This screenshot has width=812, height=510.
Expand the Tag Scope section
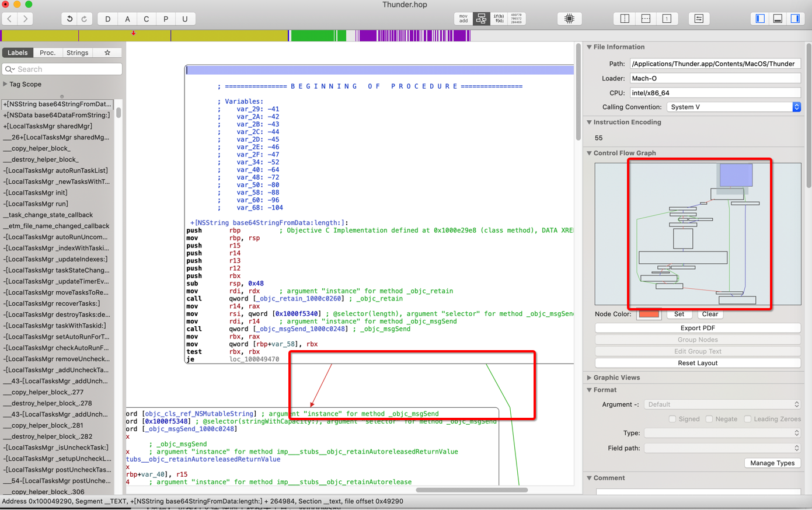[x=5, y=84]
